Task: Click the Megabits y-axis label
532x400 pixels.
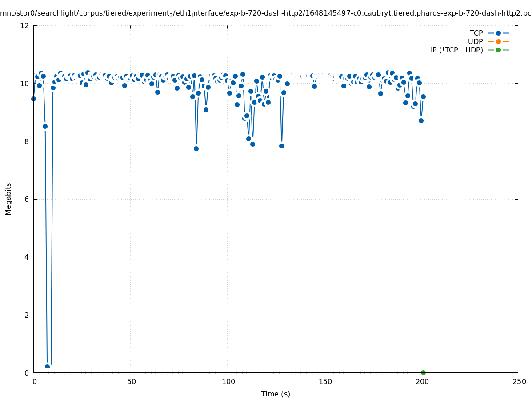Action: click(8, 199)
